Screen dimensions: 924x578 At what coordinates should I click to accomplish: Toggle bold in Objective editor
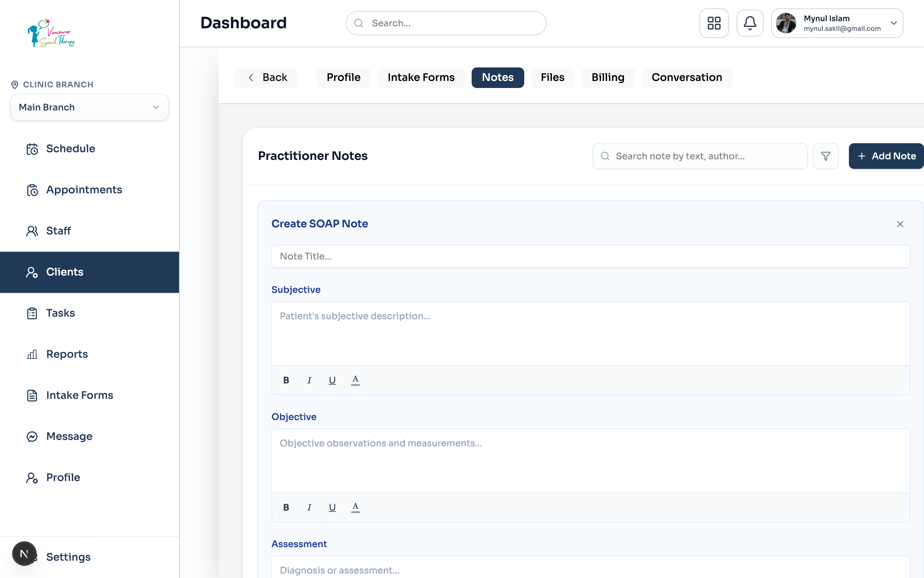pyautogui.click(x=286, y=507)
